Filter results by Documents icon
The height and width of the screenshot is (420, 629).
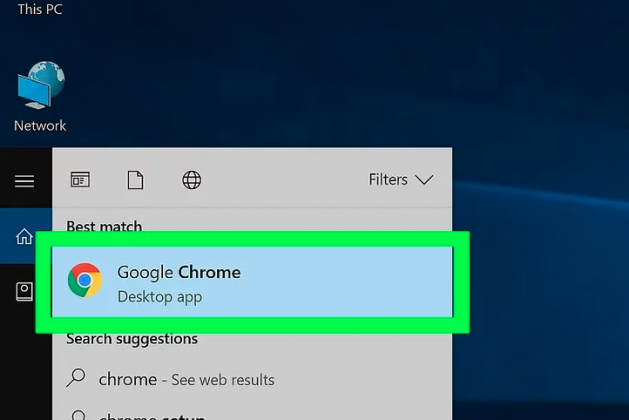click(135, 180)
